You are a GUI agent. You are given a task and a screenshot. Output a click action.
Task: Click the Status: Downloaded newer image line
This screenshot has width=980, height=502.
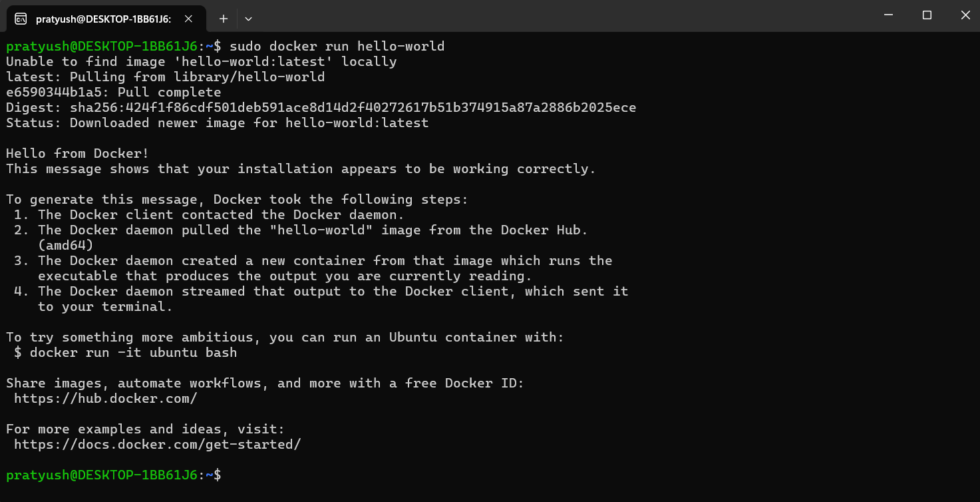tap(216, 123)
